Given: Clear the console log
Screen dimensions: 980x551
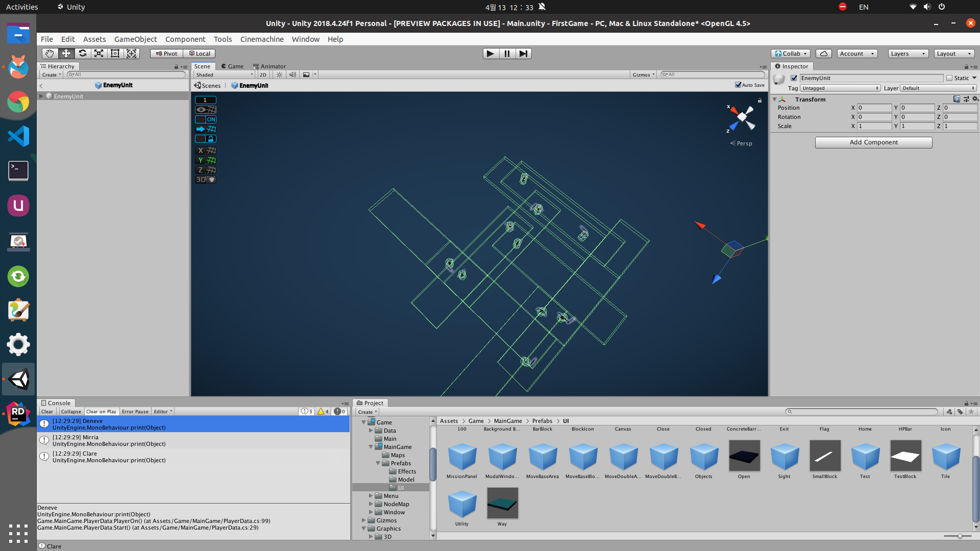Looking at the screenshot, I should pyautogui.click(x=47, y=412).
